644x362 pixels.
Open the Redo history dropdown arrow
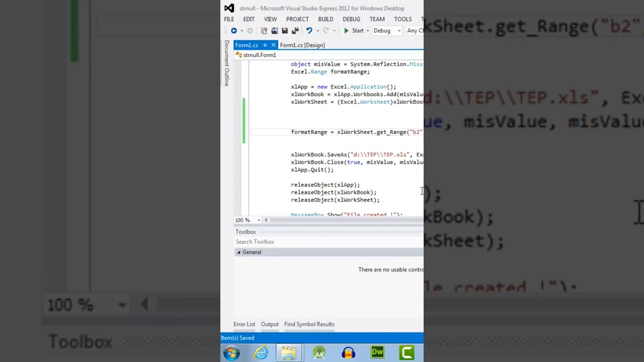coord(334,31)
